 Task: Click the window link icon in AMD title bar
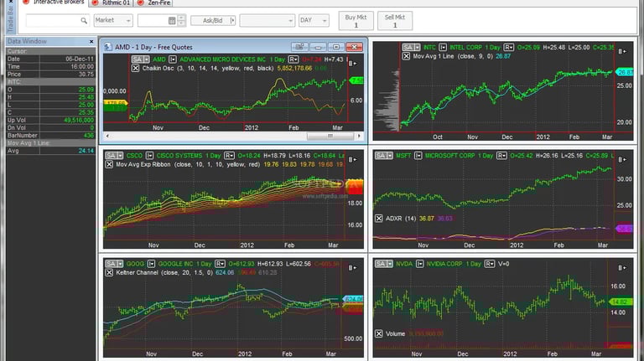[x=299, y=47]
